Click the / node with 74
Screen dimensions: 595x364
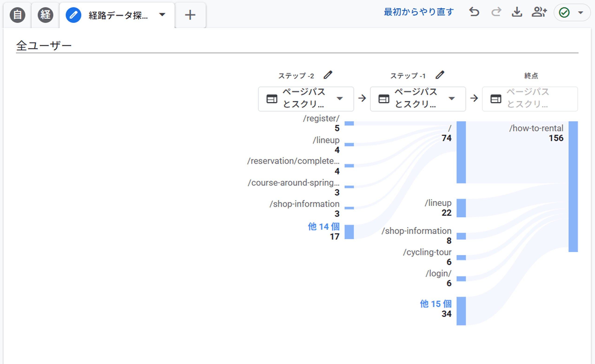coord(461,152)
